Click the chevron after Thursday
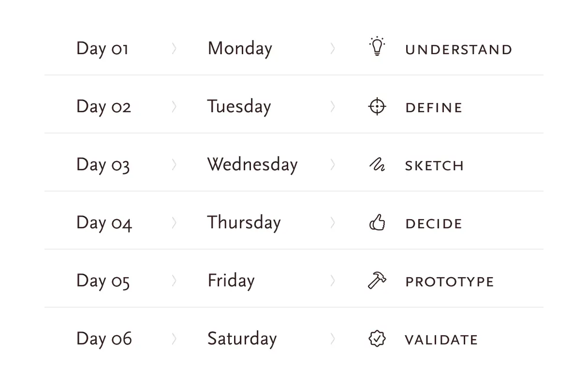This screenshot has width=588, height=387. (332, 223)
